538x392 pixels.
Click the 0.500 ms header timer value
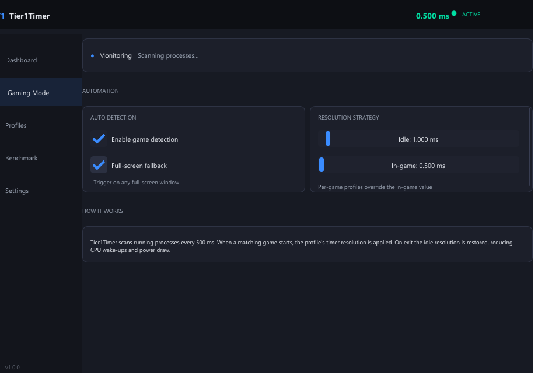[432, 16]
